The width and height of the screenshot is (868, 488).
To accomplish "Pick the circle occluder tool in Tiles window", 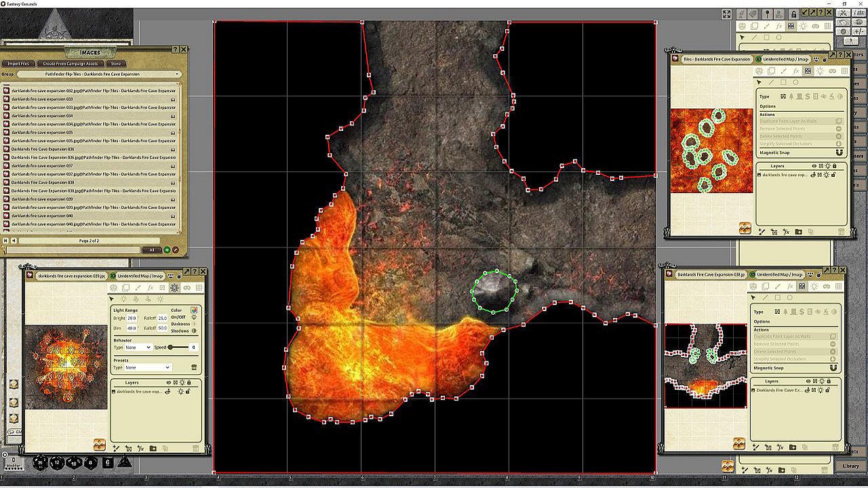I will tap(795, 83).
